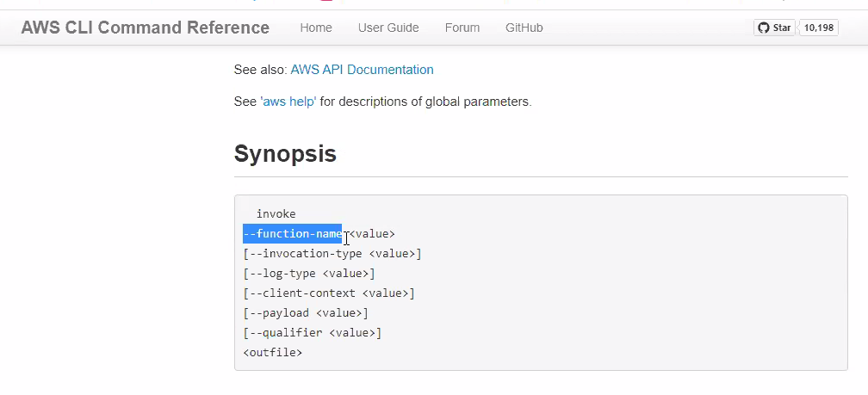Image resolution: width=868 pixels, height=395 pixels.
Task: Click the highlighted --function-name text
Action: pyautogui.click(x=292, y=233)
